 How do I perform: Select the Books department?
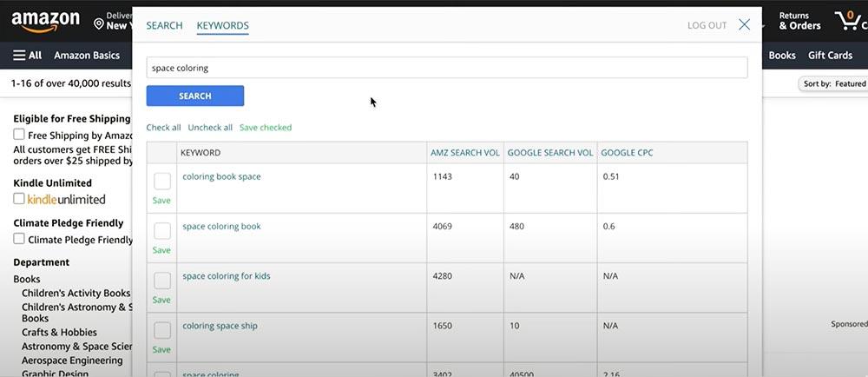click(27, 279)
